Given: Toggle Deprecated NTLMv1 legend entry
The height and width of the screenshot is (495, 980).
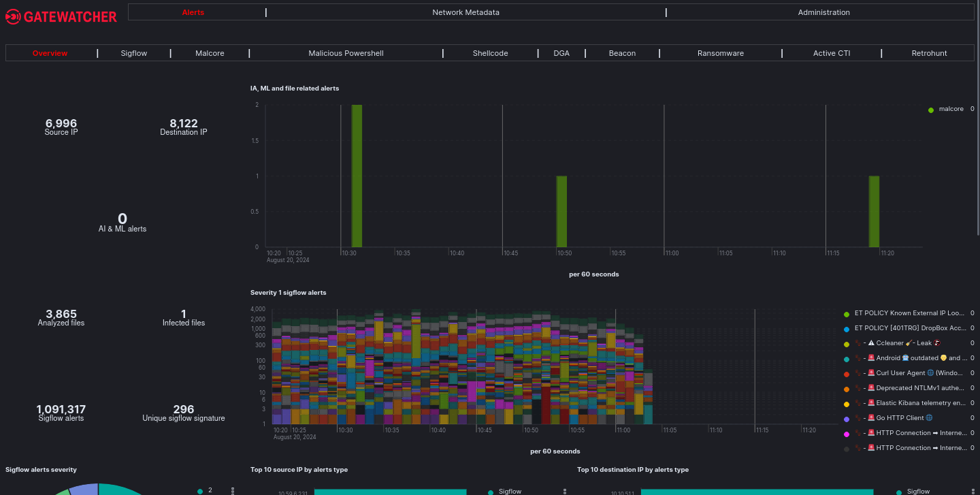Looking at the screenshot, I should pos(909,388).
